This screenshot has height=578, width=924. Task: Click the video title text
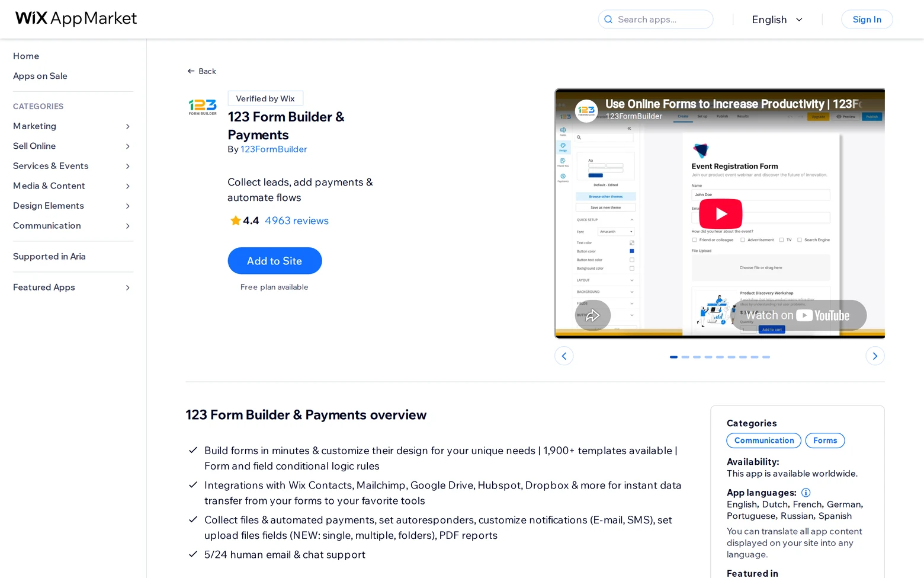pyautogui.click(x=733, y=104)
